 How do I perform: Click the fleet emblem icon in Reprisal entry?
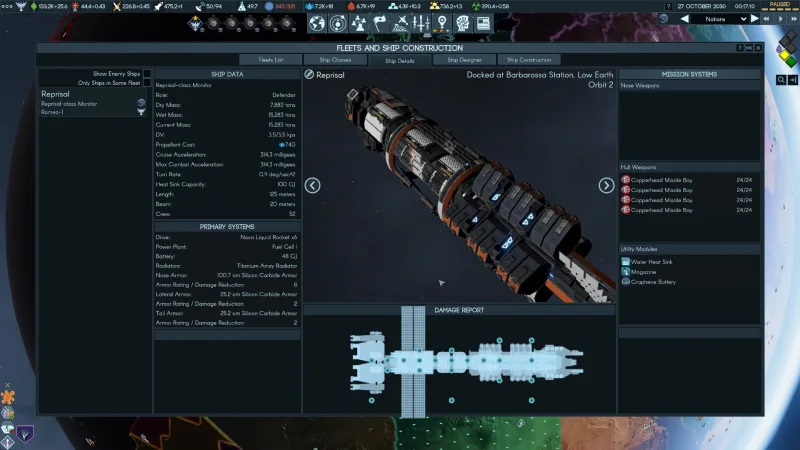141,112
